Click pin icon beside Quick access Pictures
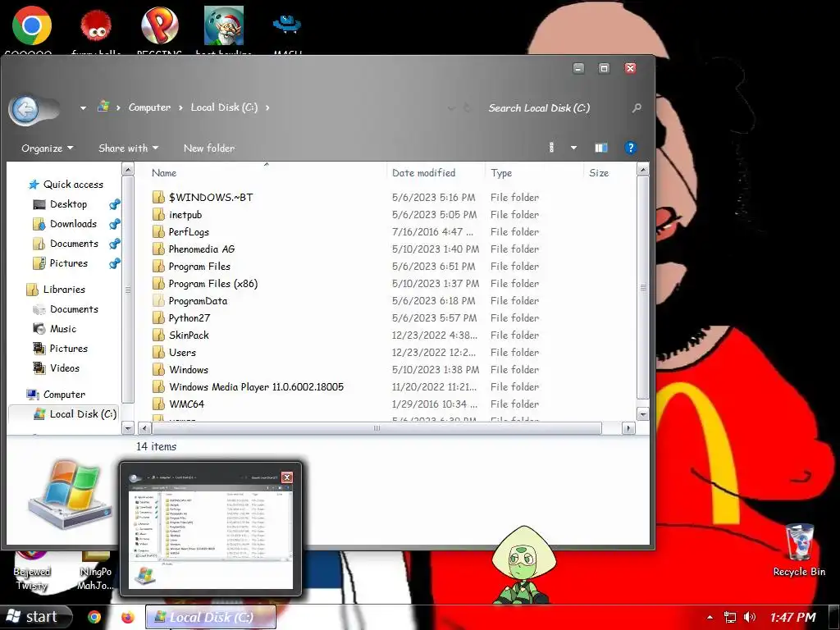840x630 pixels. (x=115, y=263)
